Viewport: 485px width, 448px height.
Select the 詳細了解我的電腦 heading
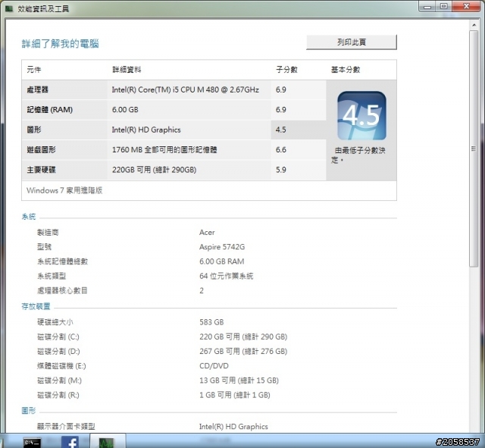pyautogui.click(x=61, y=44)
